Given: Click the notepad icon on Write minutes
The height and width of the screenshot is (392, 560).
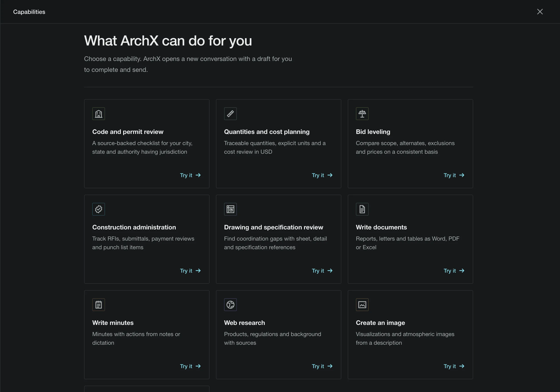Looking at the screenshot, I should point(99,305).
